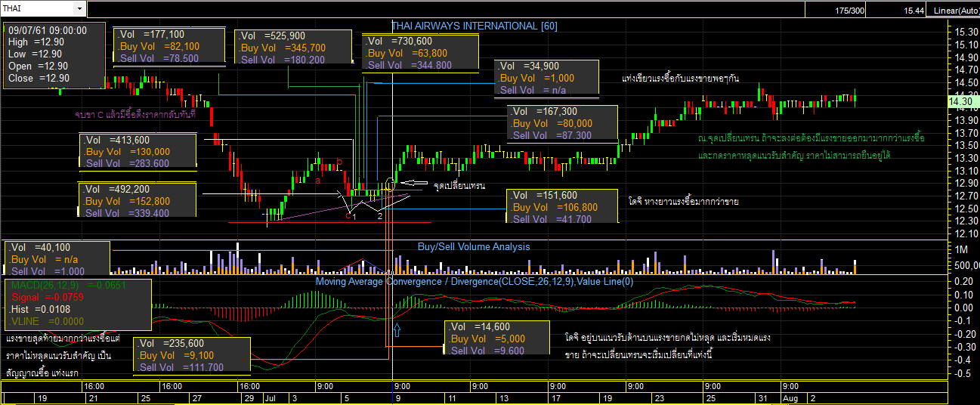
Task: Select the Linear(Auto) scale setting
Action: 955,10
